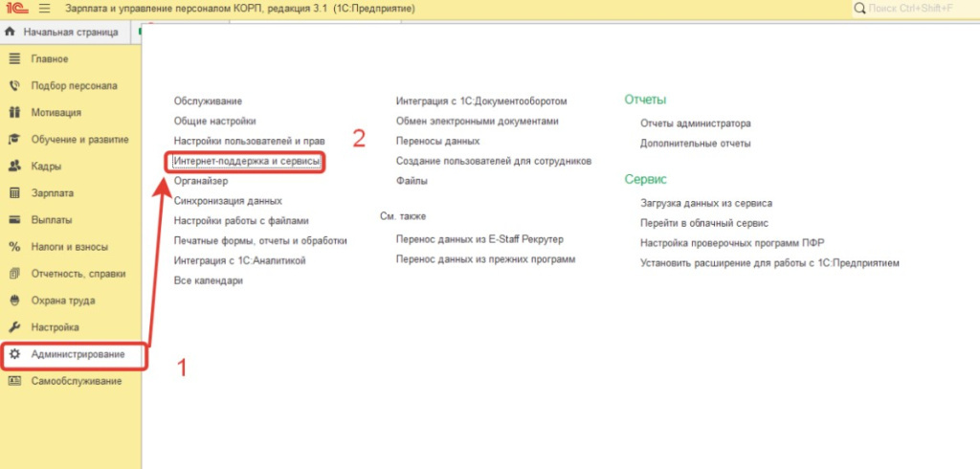The height and width of the screenshot is (469, 980).
Task: Click the См. также heading
Action: pyautogui.click(x=403, y=215)
